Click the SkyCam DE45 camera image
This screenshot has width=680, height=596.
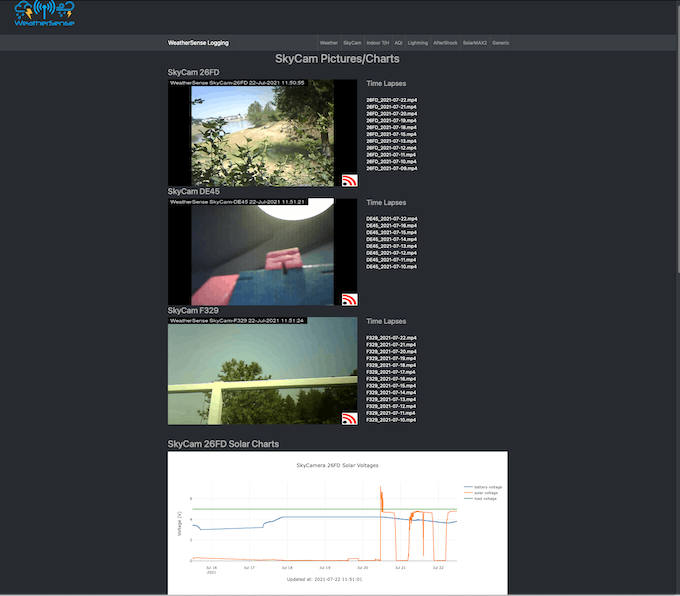point(262,252)
